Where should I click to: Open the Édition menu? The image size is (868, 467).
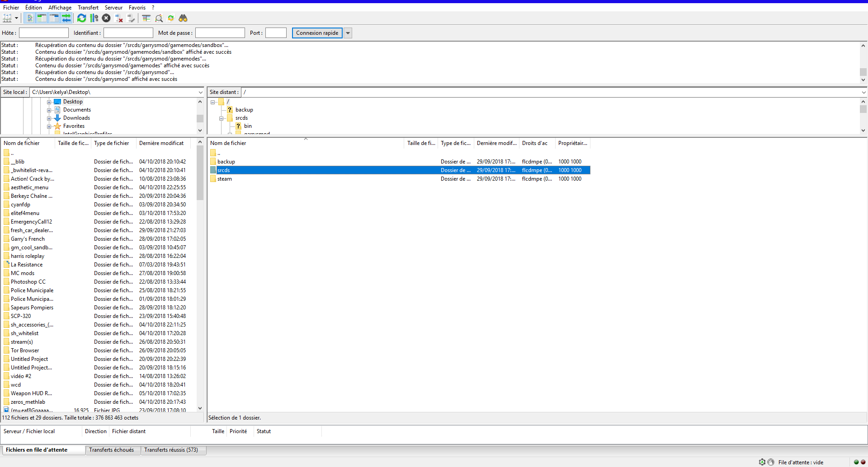(33, 8)
